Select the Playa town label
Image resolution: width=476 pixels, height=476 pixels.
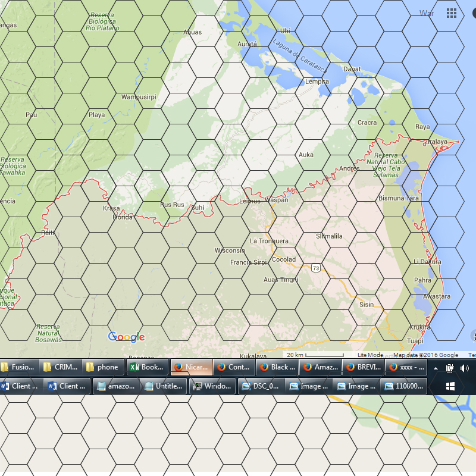pos(96,115)
